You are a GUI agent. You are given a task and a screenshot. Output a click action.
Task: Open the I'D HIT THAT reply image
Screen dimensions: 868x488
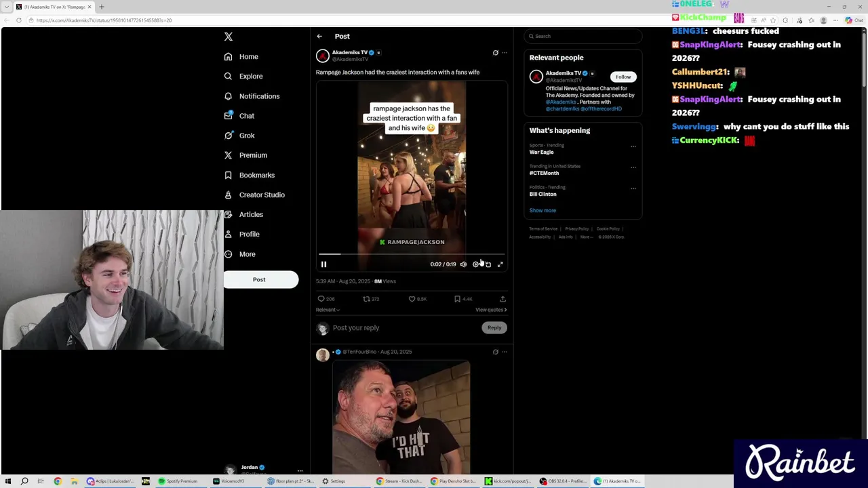pyautogui.click(x=401, y=417)
